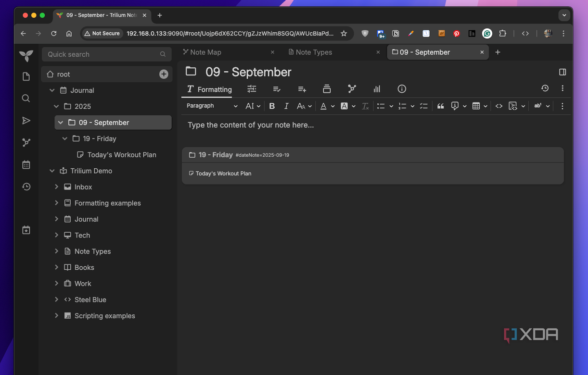The height and width of the screenshot is (375, 588).
Task: Open today's journal note star-calendar icon
Action: click(x=26, y=230)
